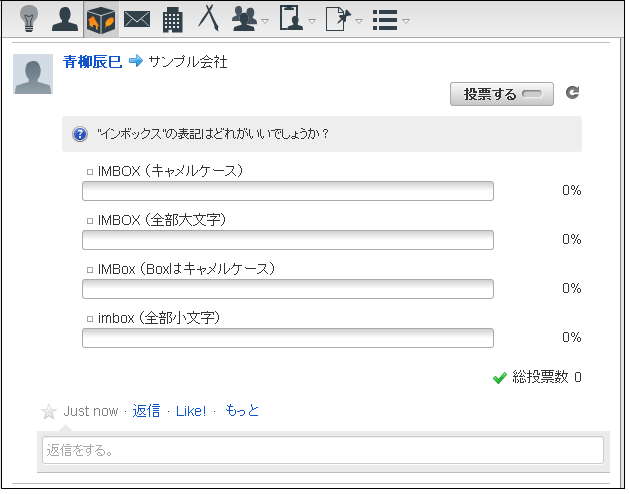Select the orange cube box icon
This screenshot has height=494, width=630.
101,19
